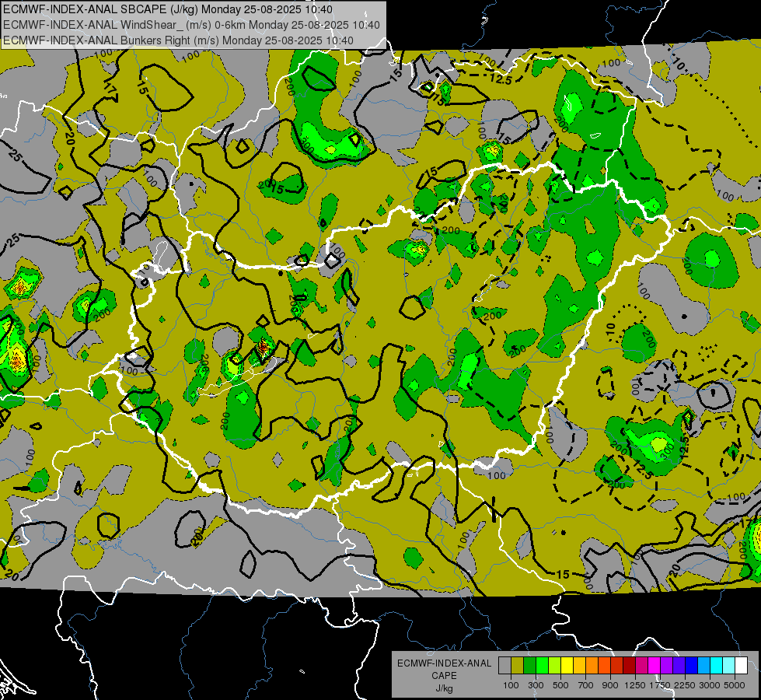
Task: Click the dark red legend swatch
Action: click(x=629, y=666)
